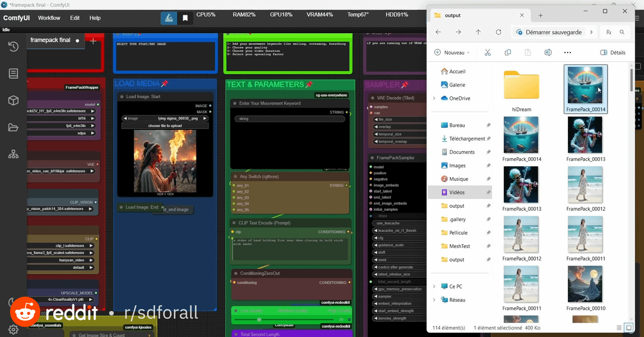Collapse the Load Image: Start node dot

pos(122,97)
